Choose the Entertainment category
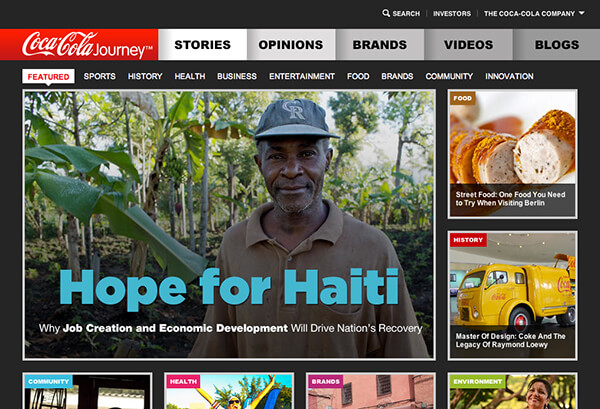Viewport: 600px width, 409px height. [x=302, y=76]
